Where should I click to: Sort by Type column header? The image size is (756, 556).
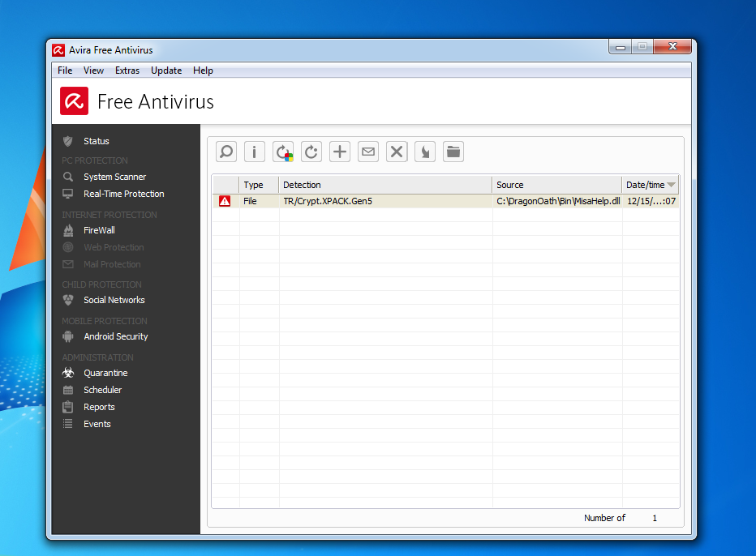click(x=259, y=185)
